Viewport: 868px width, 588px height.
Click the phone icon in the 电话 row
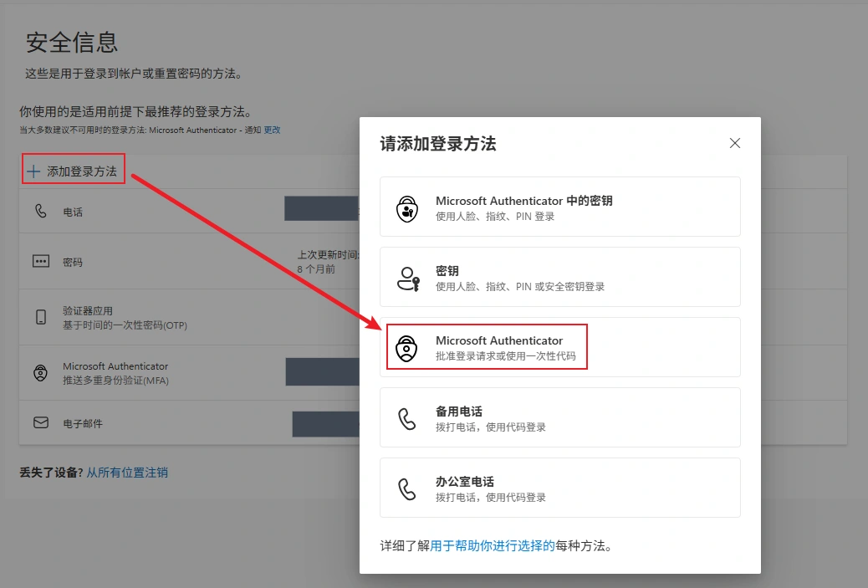coord(41,211)
